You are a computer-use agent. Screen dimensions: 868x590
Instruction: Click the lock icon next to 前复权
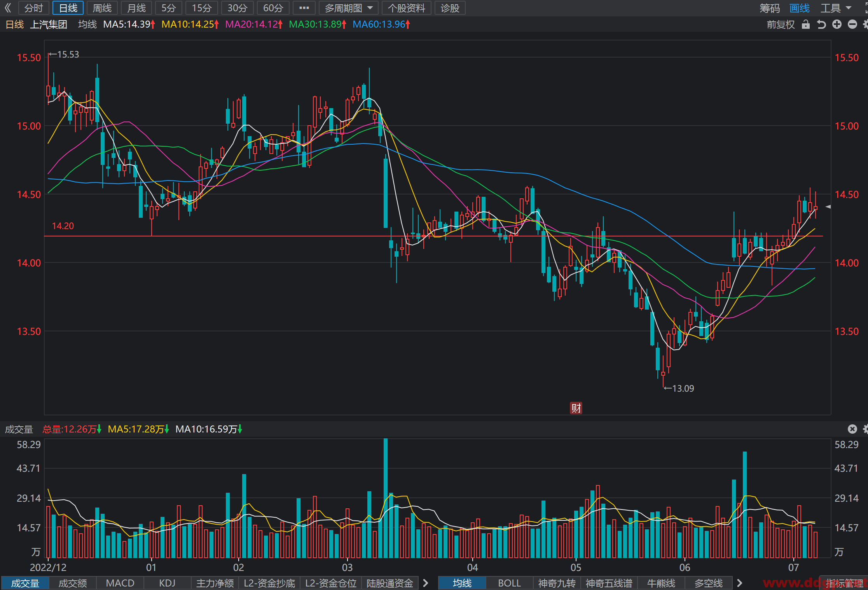[806, 25]
